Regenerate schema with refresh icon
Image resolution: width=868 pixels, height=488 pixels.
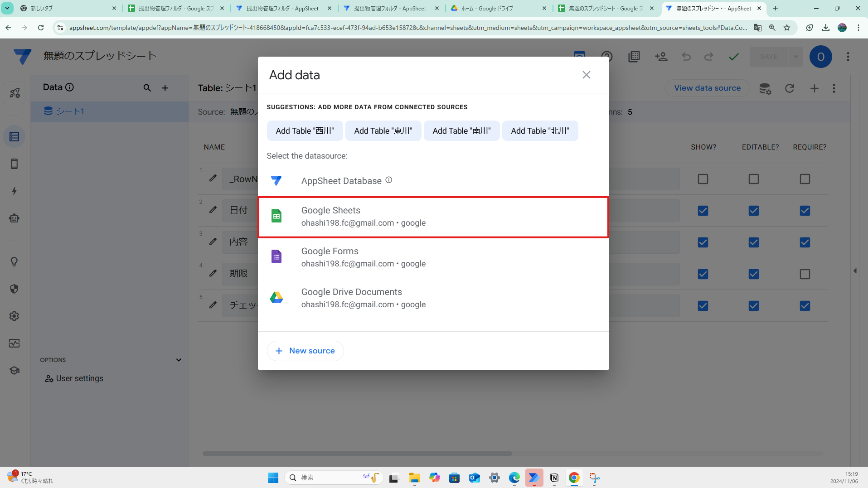790,88
